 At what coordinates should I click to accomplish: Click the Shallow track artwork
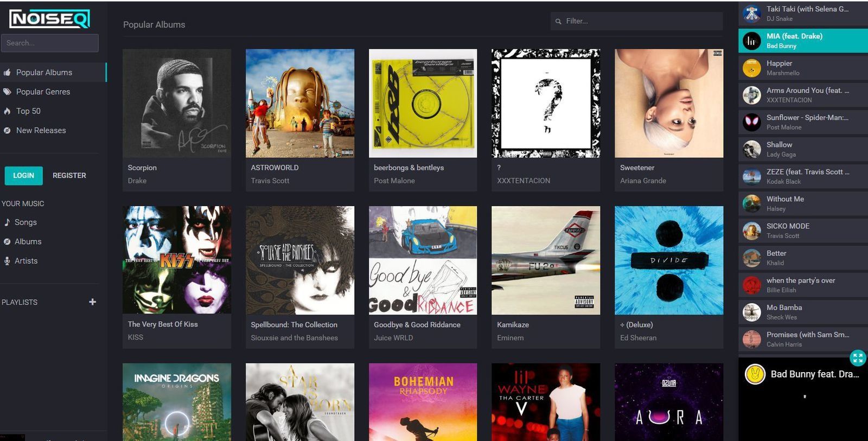point(751,149)
